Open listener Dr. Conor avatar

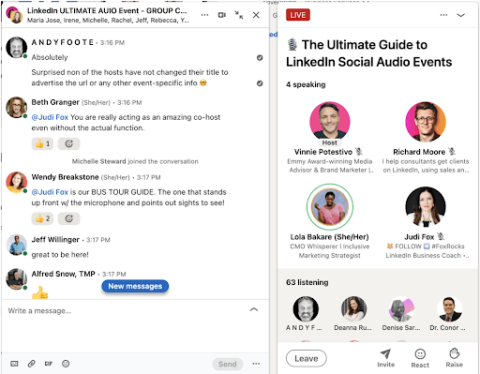450,309
